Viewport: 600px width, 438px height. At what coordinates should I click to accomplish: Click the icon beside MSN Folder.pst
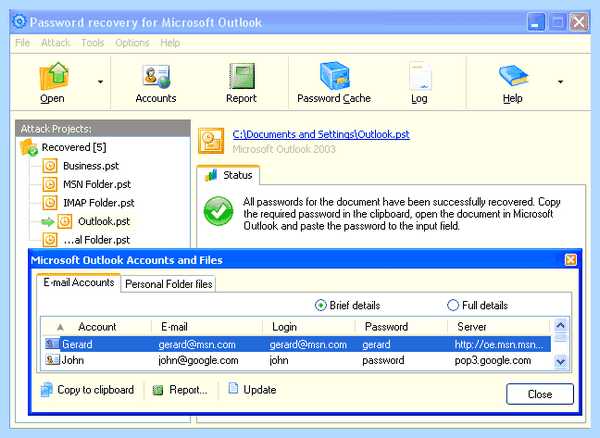click(50, 184)
